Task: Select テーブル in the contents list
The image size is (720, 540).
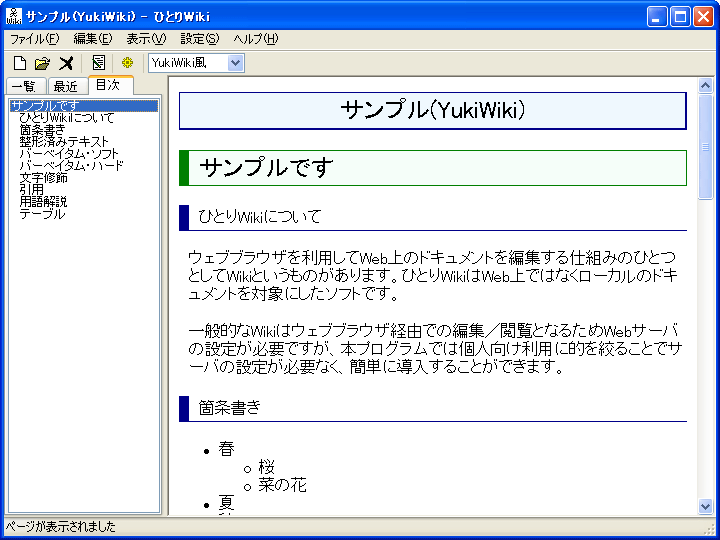Action: pos(42,214)
